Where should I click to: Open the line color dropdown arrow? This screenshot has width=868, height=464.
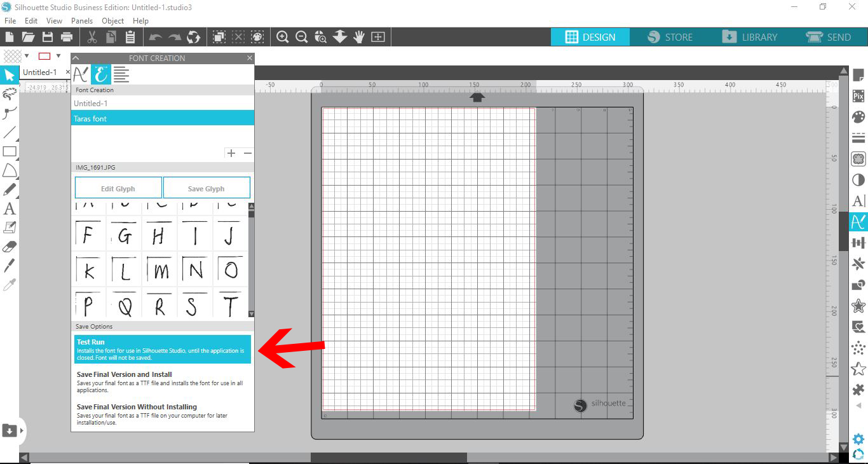coord(58,56)
